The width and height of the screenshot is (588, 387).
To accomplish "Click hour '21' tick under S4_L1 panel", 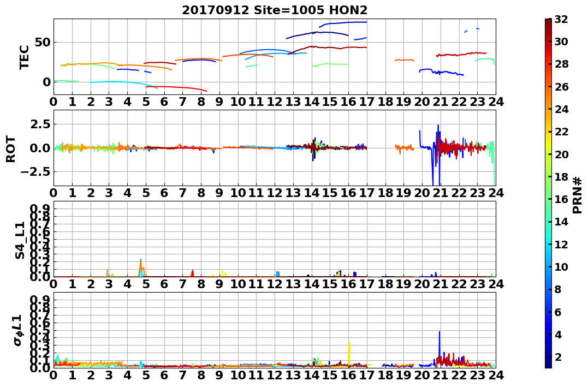I will (x=441, y=284).
